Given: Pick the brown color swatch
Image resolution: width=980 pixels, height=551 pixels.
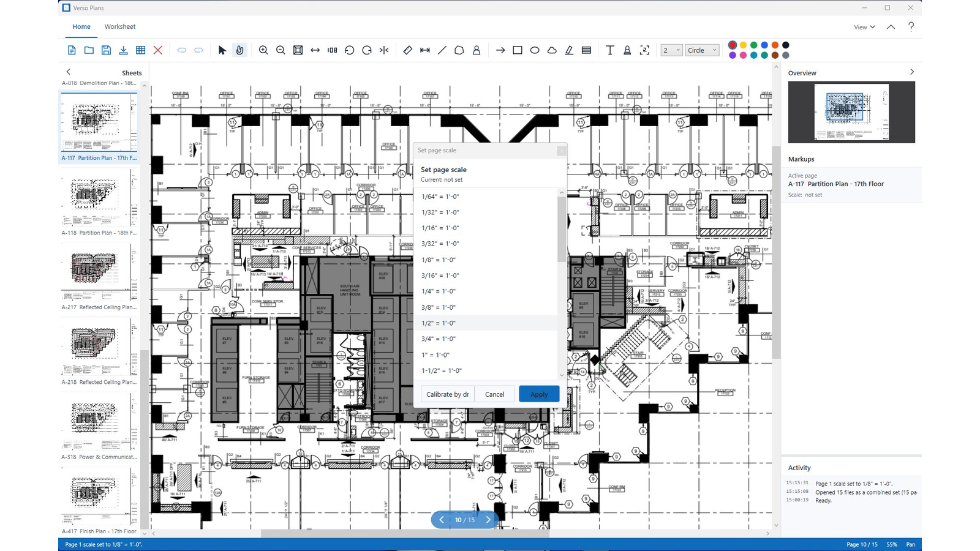Looking at the screenshot, I should click(x=775, y=55).
